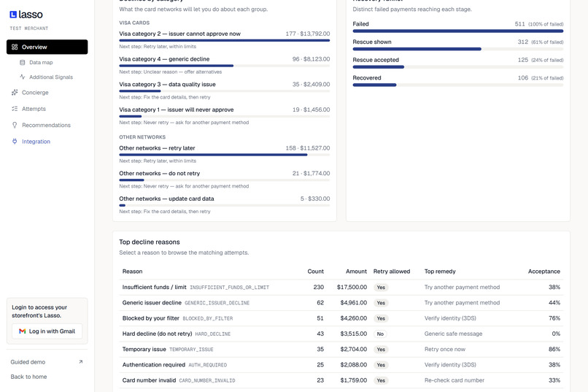
Task: Click the Retry allowed column header
Action: (x=392, y=272)
